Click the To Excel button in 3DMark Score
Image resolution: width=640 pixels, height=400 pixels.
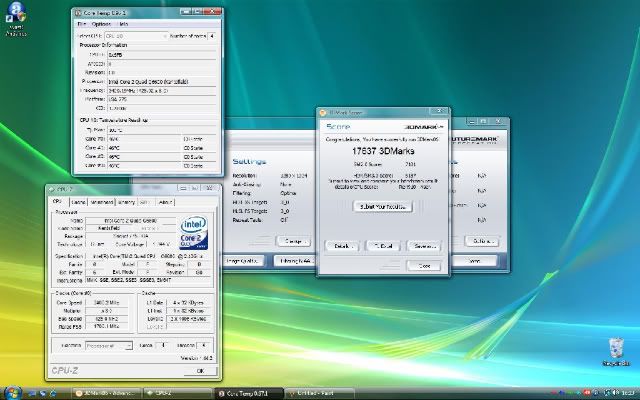383,246
